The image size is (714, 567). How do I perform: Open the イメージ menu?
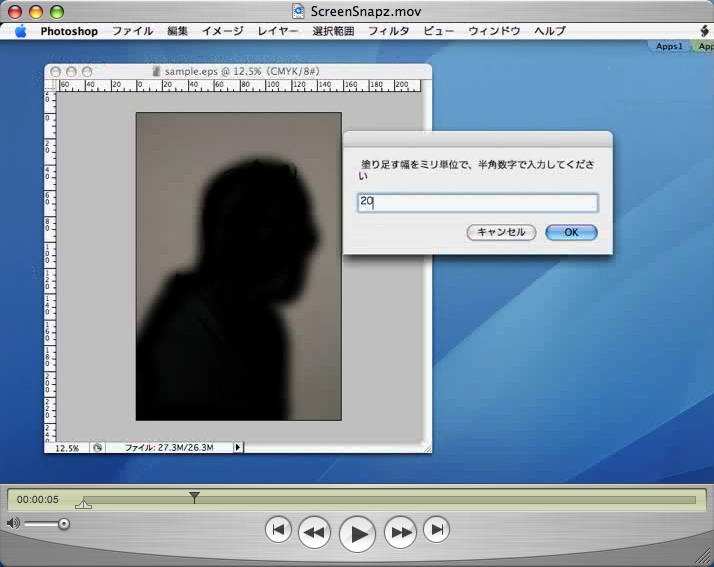[x=223, y=31]
